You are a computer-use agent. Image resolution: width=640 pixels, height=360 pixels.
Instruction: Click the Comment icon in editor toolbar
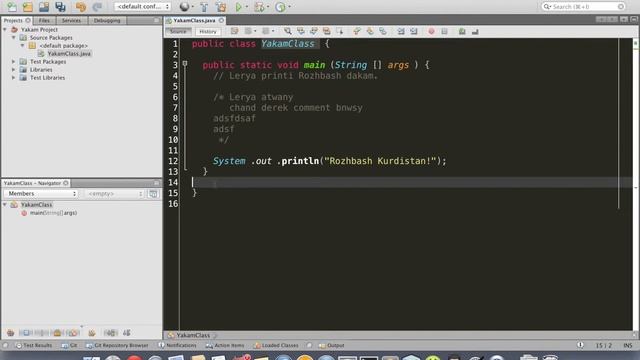462,31
